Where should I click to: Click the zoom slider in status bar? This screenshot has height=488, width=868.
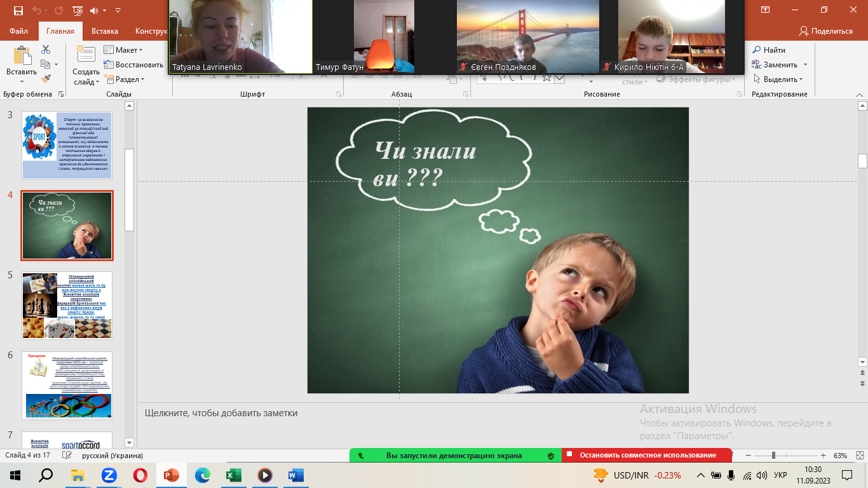[773, 456]
